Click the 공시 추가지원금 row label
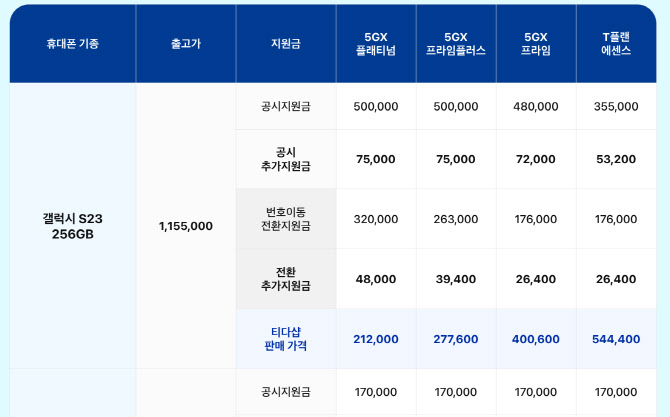670x417 pixels. pos(286,159)
